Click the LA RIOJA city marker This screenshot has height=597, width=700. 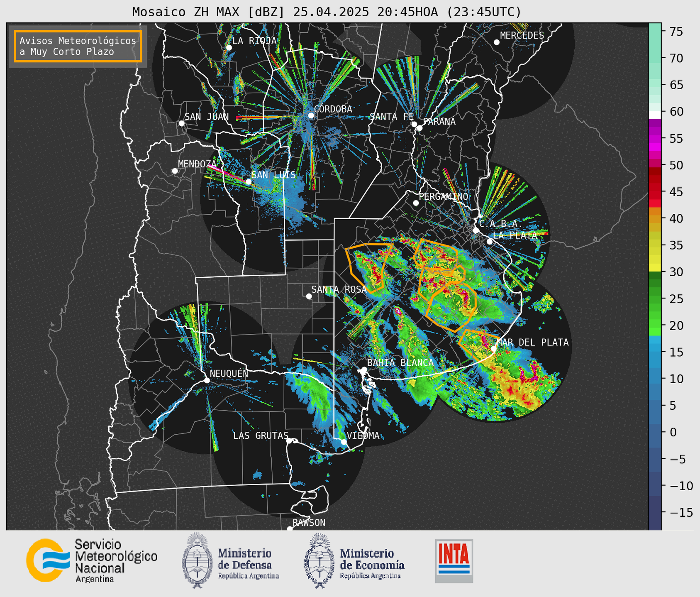pyautogui.click(x=229, y=48)
